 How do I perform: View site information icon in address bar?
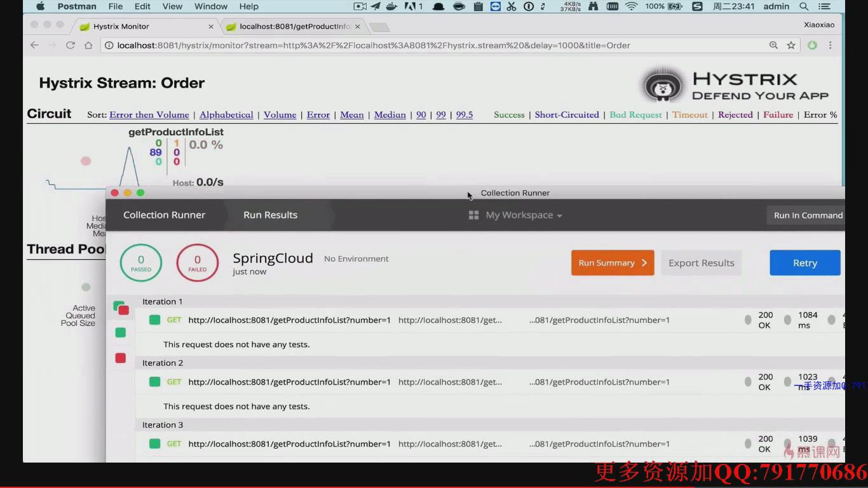click(109, 45)
